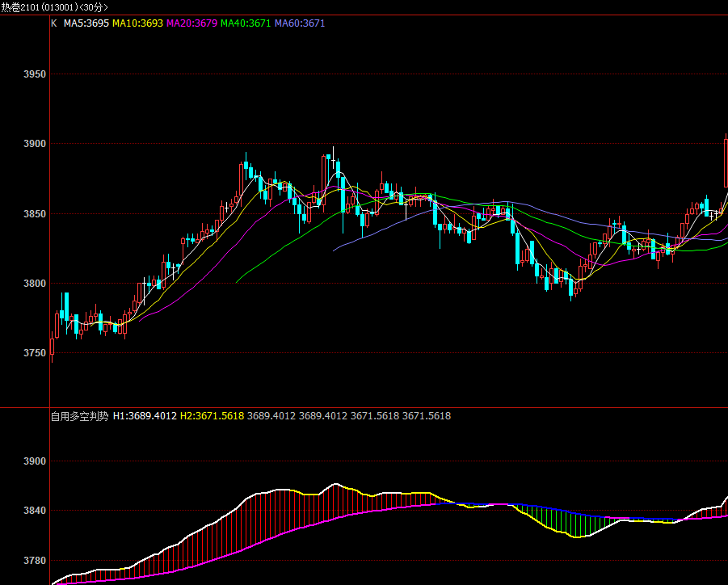Select the MA40:3671 legend value
This screenshot has height=585, width=728.
tap(246, 23)
